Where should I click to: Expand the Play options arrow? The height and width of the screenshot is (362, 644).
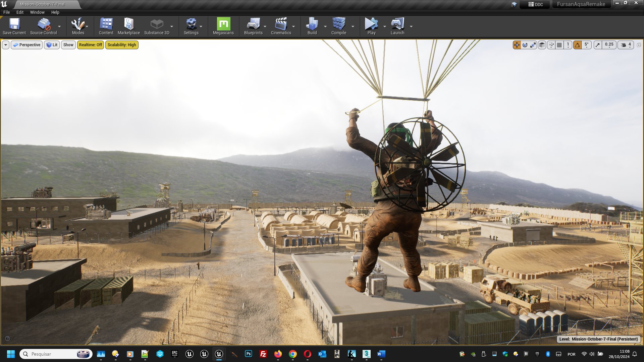(384, 26)
